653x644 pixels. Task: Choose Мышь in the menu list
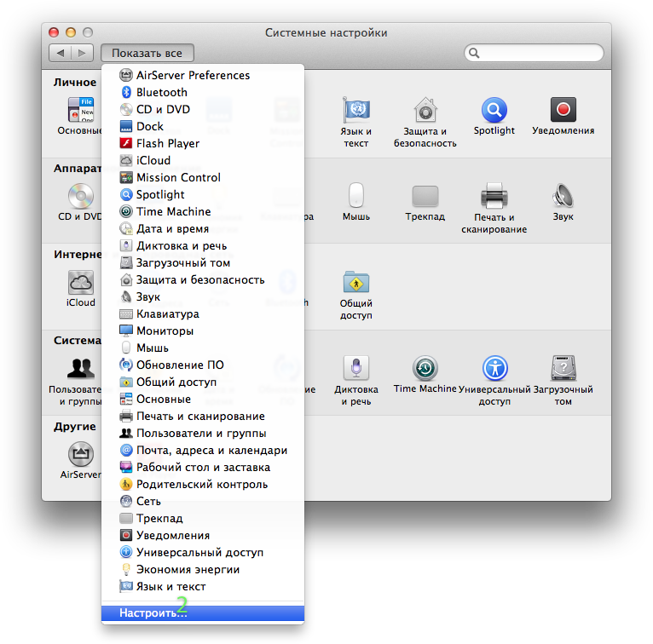click(203, 348)
